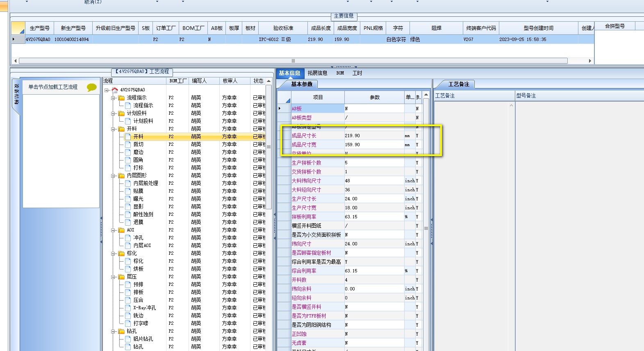Collapse the 计划投料 tree group
Viewport: 644px width, 351px height.
(113, 113)
